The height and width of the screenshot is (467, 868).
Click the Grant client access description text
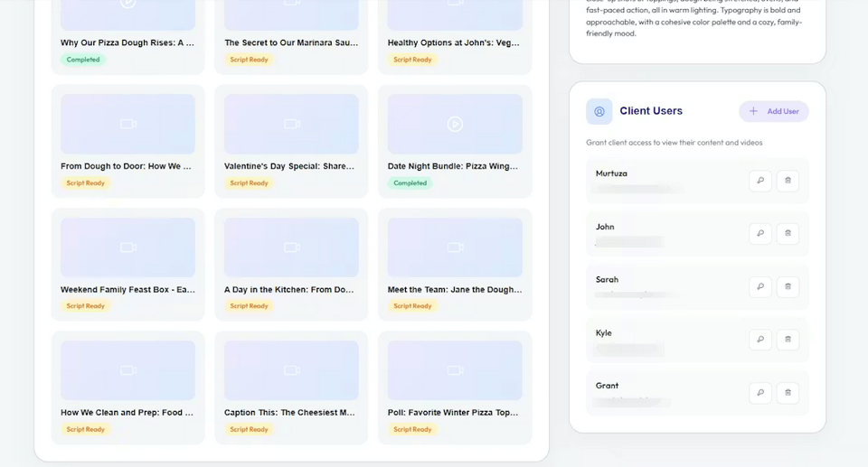(x=675, y=143)
